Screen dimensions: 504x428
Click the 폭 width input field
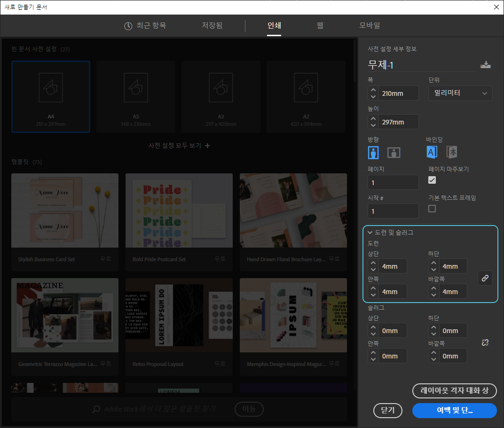click(398, 93)
